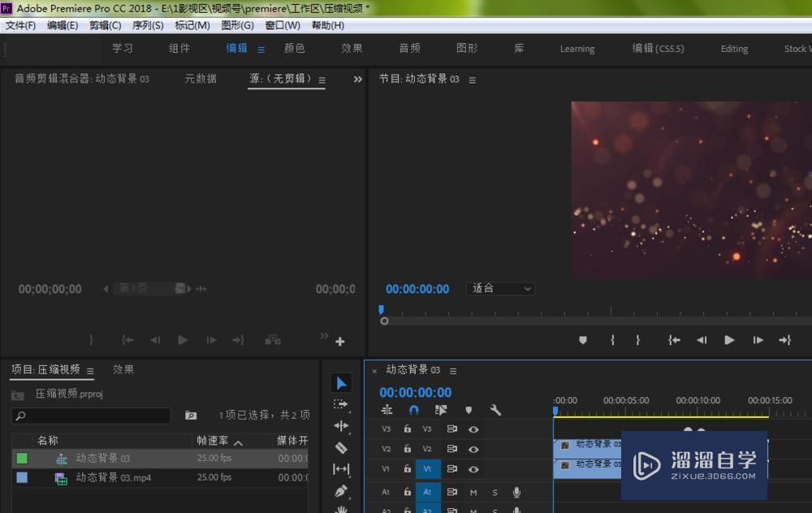Open the 编辑 workspace menu icon

261,50
